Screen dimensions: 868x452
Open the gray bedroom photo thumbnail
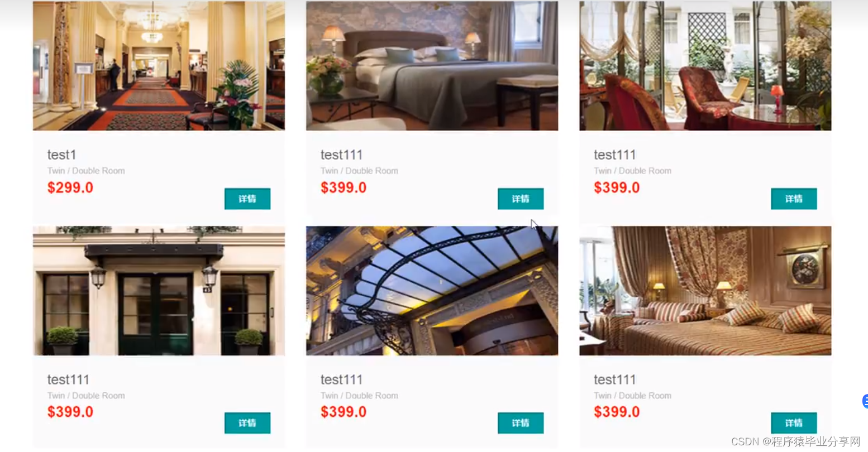432,66
